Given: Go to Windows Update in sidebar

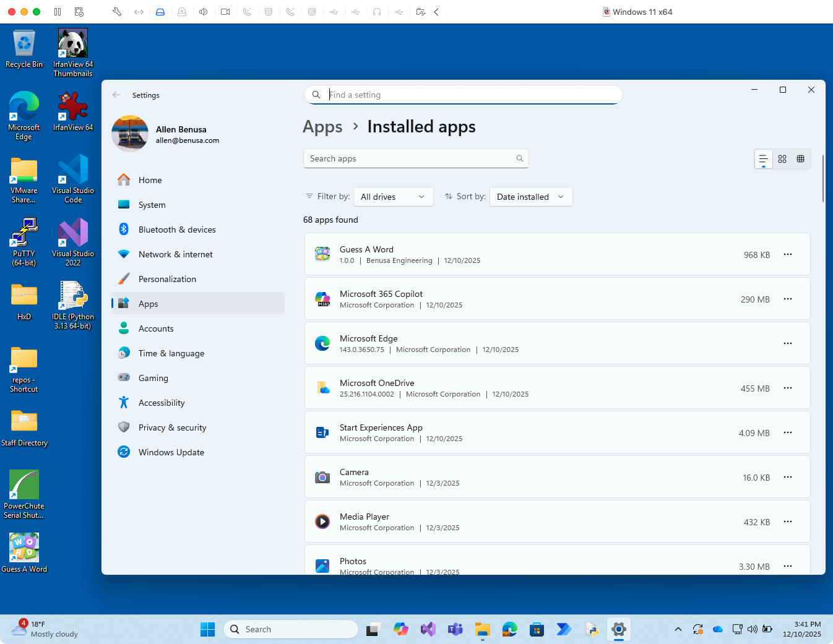Looking at the screenshot, I should pyautogui.click(x=171, y=452).
